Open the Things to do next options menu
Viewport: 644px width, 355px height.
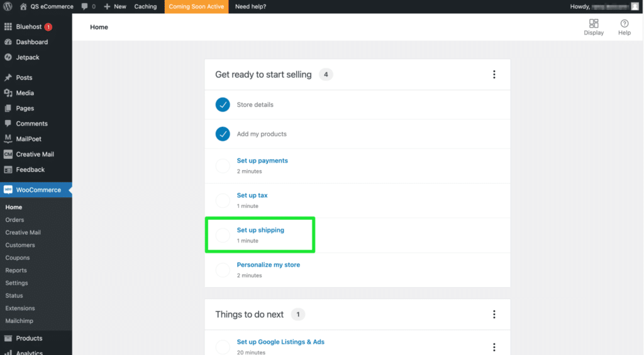(x=494, y=314)
